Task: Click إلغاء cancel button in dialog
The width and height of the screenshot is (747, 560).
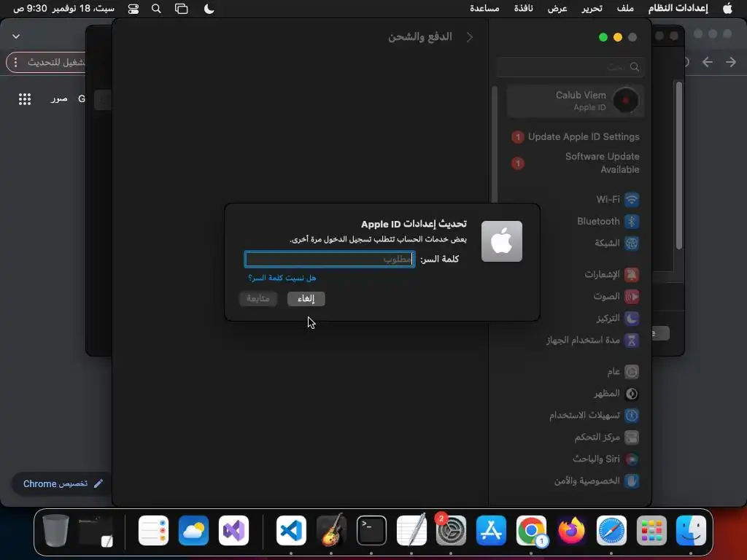Action: 306,298
